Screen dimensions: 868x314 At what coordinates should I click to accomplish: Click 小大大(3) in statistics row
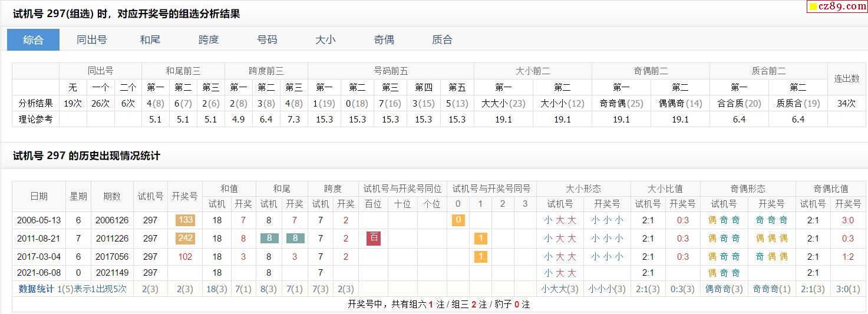click(560, 289)
